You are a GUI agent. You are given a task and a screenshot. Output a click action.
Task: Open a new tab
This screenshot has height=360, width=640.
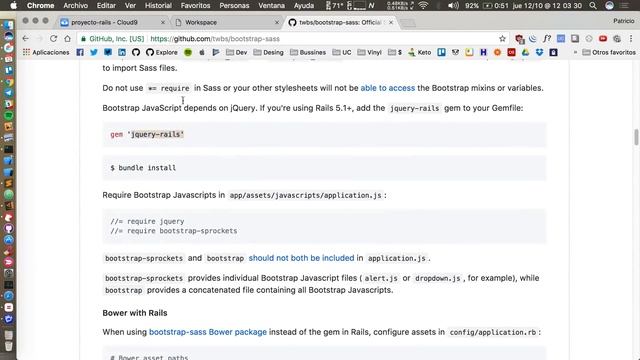coord(408,23)
